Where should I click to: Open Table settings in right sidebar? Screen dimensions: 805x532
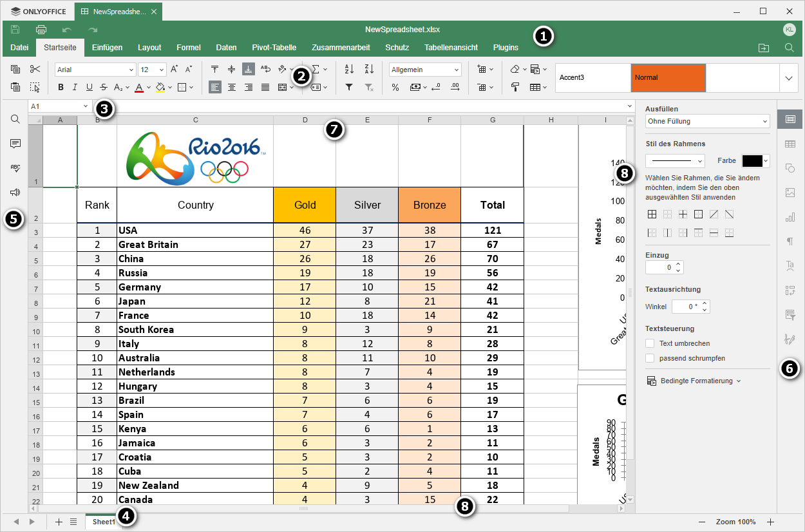click(790, 144)
